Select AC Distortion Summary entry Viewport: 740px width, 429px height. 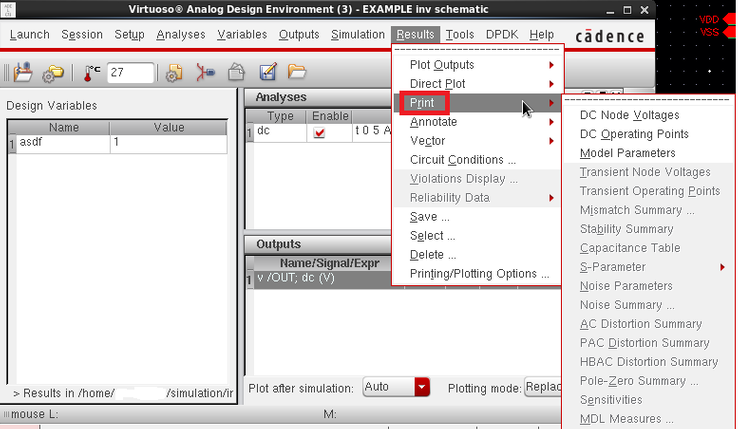point(640,324)
